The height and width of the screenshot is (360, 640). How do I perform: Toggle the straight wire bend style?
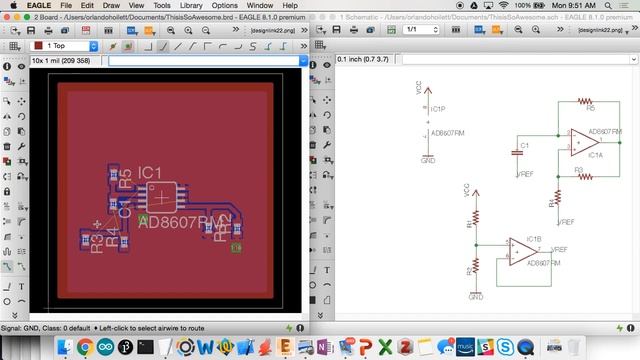(x=178, y=47)
